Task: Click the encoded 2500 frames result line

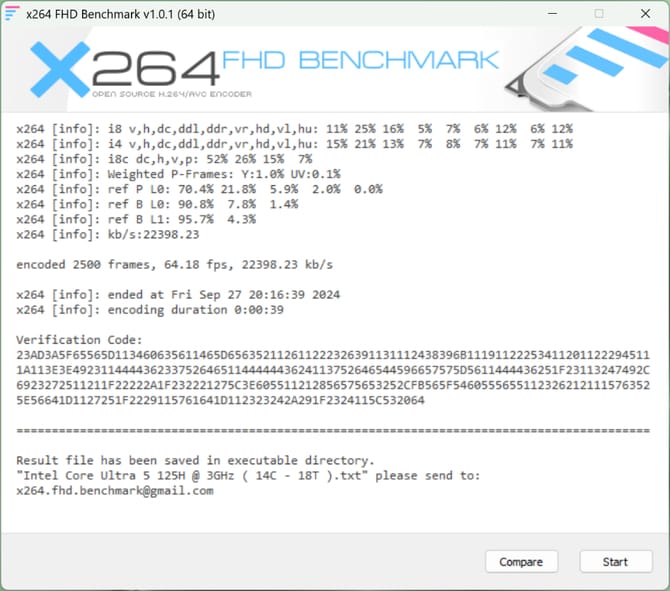Action: (174, 265)
